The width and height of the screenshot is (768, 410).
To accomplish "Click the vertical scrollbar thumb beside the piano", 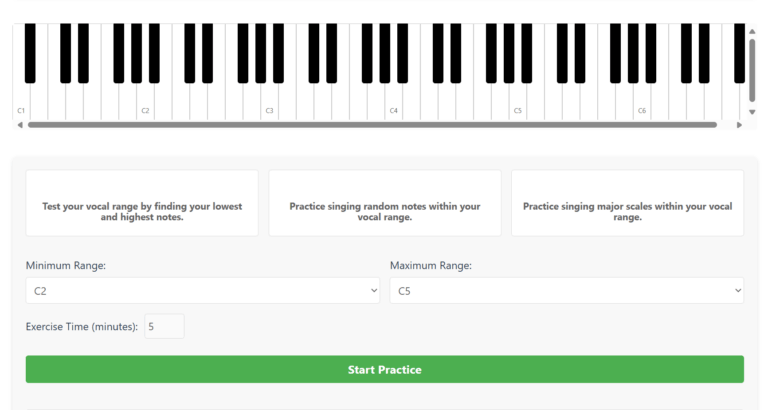I will (x=752, y=68).
